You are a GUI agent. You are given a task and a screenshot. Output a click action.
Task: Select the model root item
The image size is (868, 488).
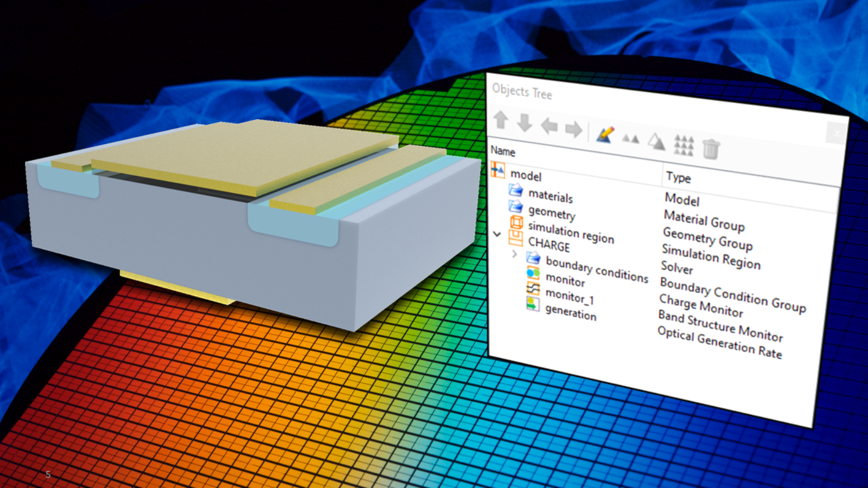[x=526, y=176]
